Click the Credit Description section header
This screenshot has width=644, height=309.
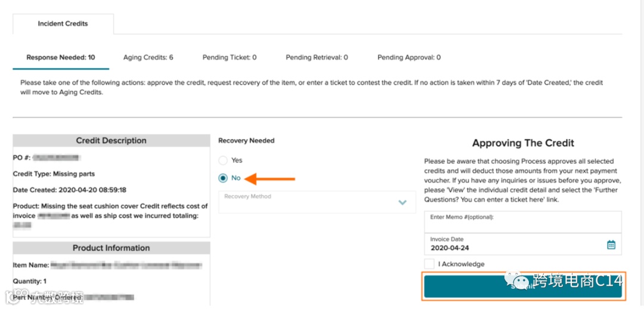111,141
